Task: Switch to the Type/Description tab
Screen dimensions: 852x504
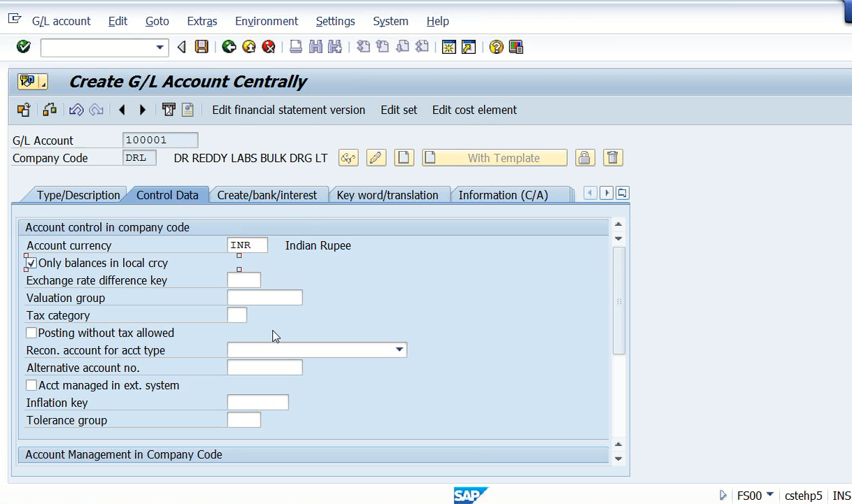Action: point(78,195)
